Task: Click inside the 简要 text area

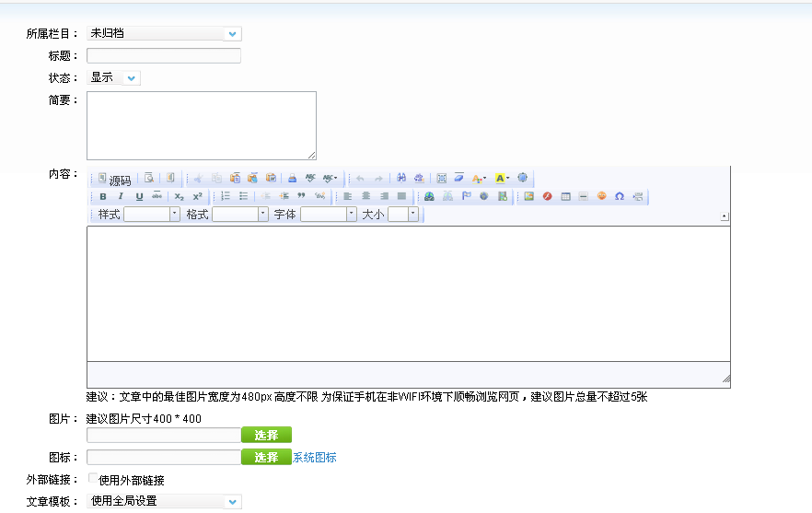Action: [x=201, y=125]
